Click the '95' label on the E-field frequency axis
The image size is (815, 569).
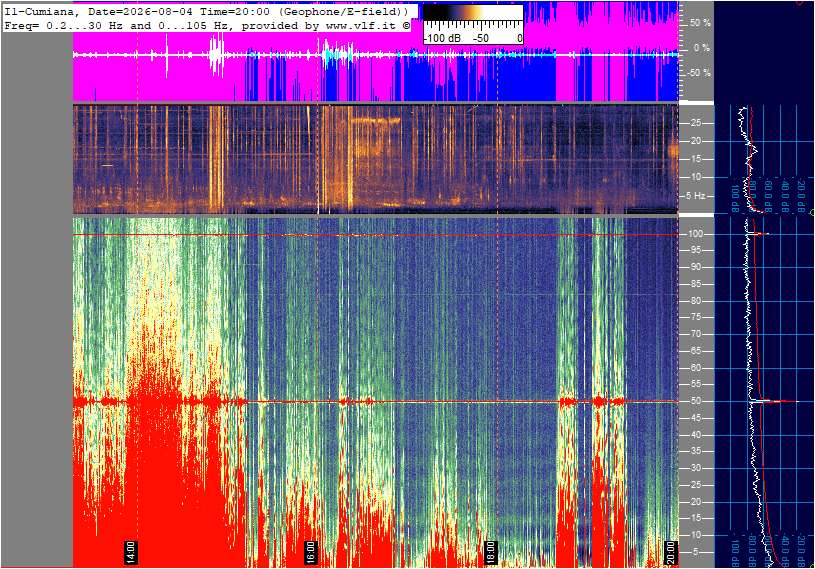pyautogui.click(x=694, y=250)
